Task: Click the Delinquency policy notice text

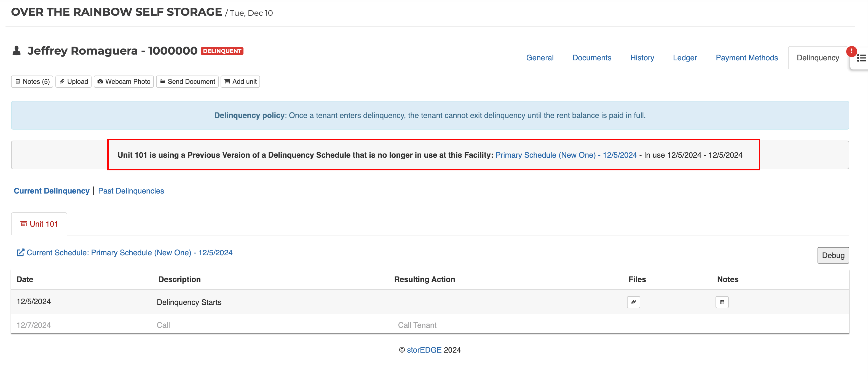Action: point(430,115)
